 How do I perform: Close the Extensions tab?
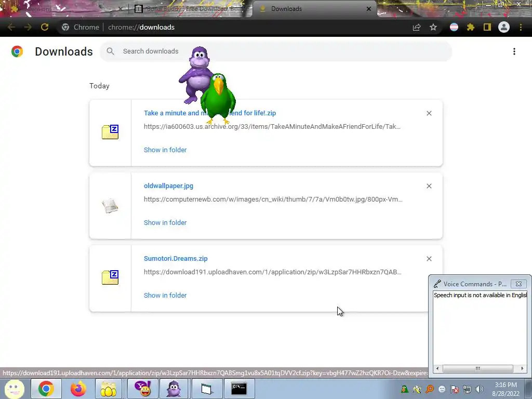tap(120, 9)
